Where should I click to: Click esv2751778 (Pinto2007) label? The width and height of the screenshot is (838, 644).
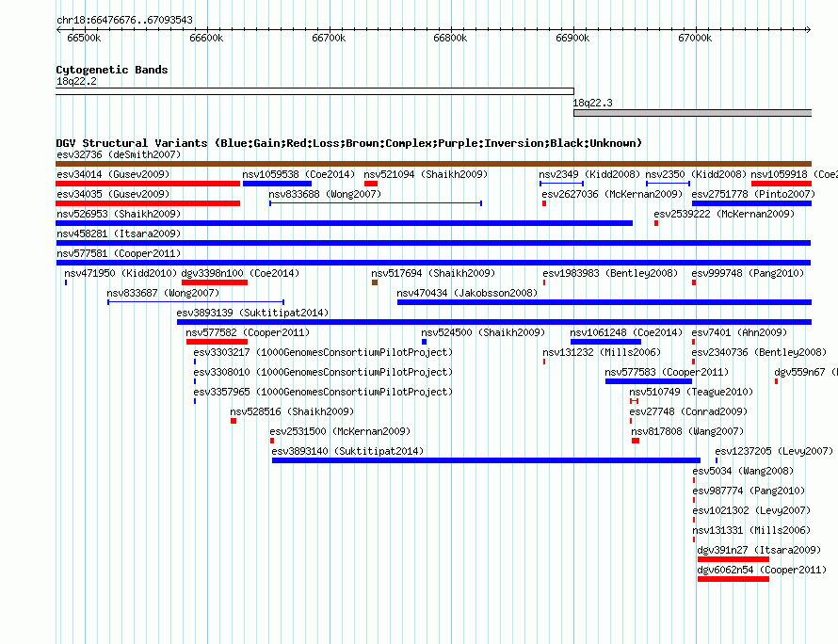pyautogui.click(x=753, y=194)
